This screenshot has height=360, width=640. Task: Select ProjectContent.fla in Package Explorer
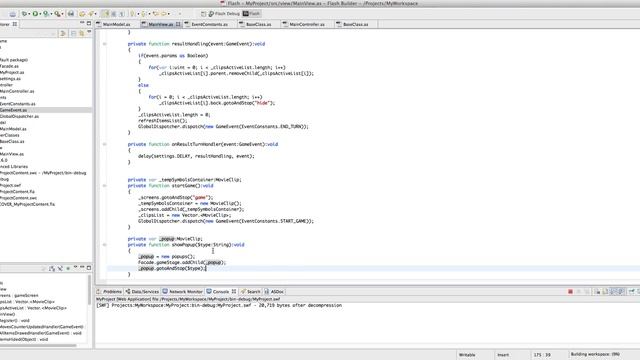coord(17,191)
